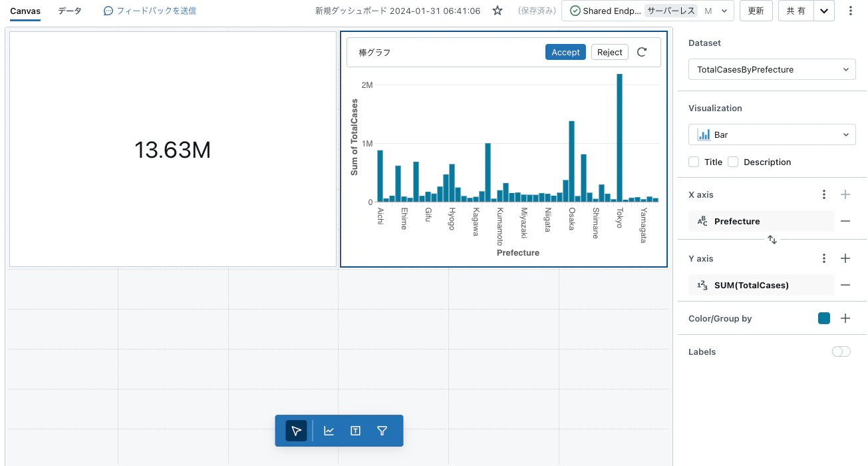Image resolution: width=868 pixels, height=466 pixels.
Task: Switch to the データ tab
Action: point(70,11)
